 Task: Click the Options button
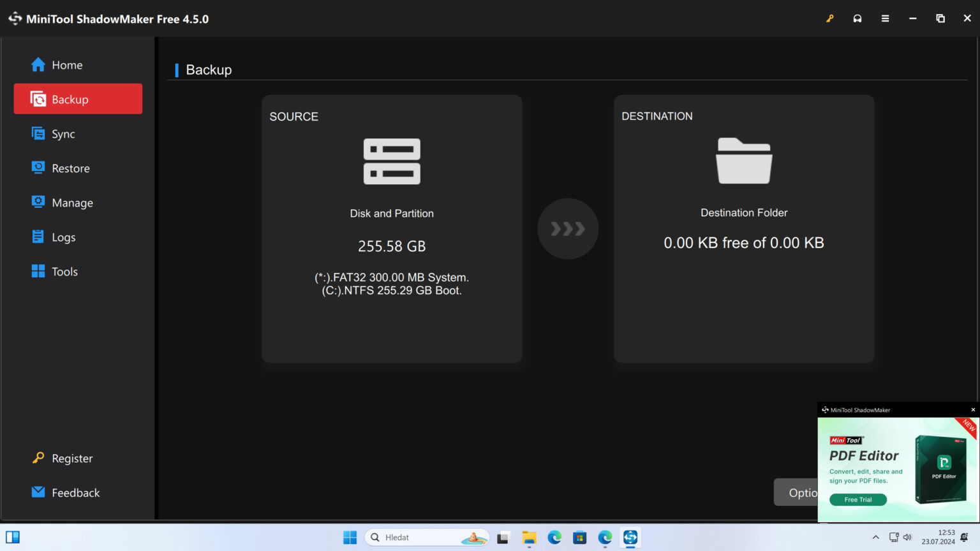click(796, 492)
